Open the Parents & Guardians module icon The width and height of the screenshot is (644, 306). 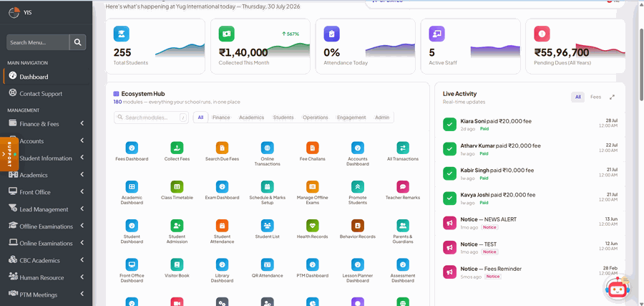pyautogui.click(x=403, y=226)
